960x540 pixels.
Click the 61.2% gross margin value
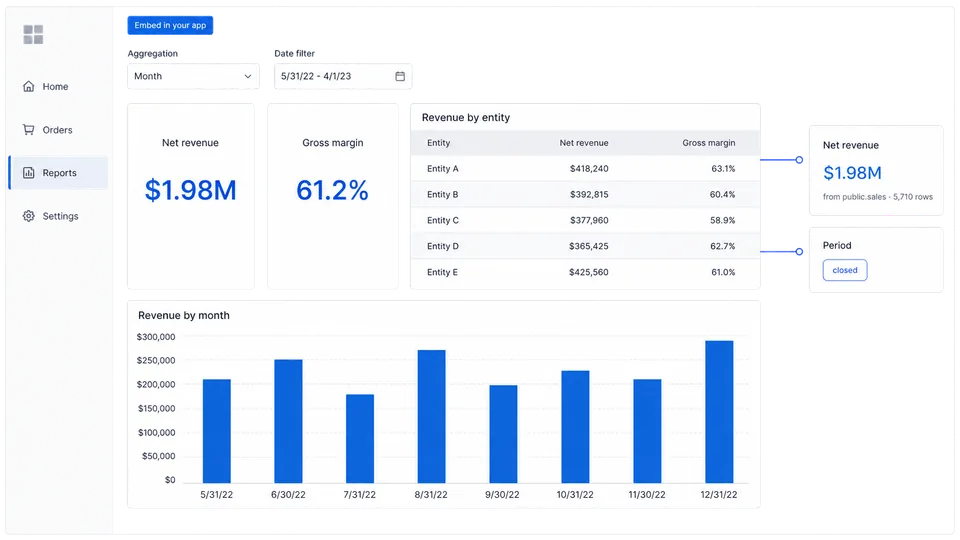pos(332,190)
